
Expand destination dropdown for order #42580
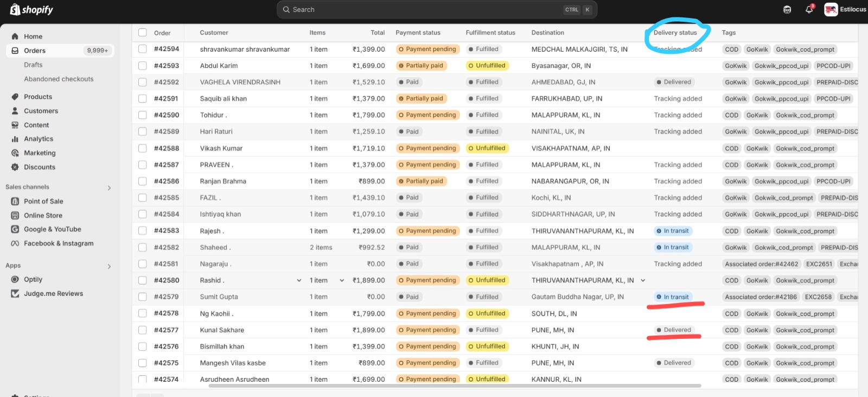pyautogui.click(x=643, y=280)
